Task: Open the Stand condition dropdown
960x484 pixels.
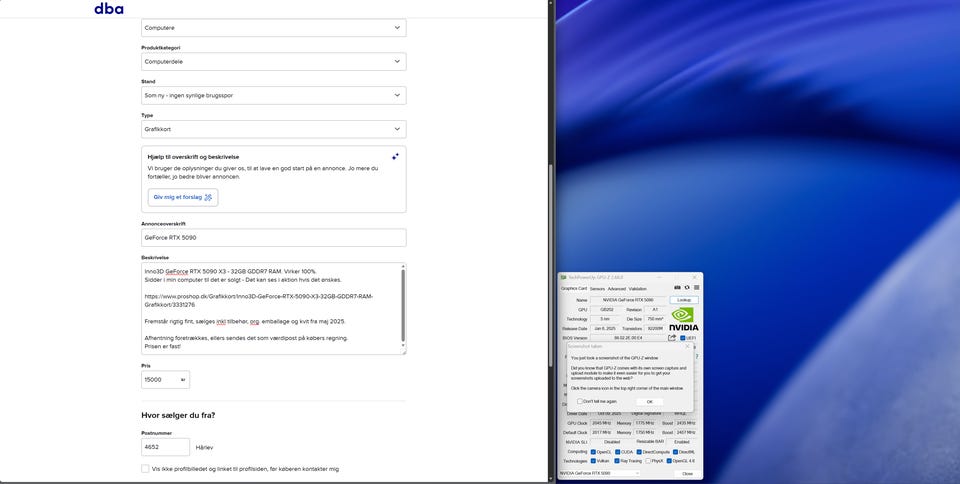Action: click(x=274, y=95)
